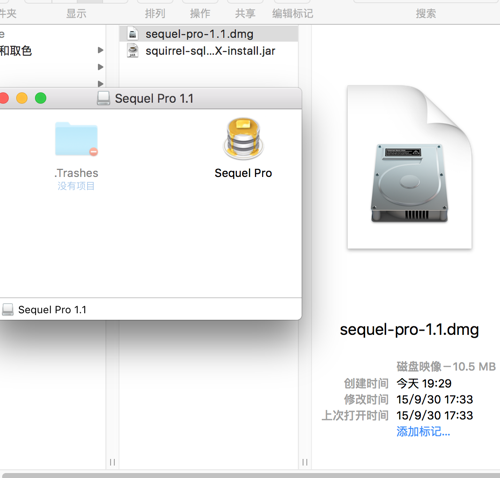500x478 pixels.
Task: Click the 15/9/30 17:33 value beside 修改时间
Action: coord(435,399)
